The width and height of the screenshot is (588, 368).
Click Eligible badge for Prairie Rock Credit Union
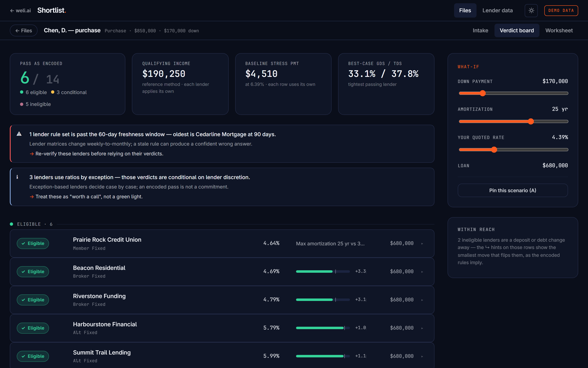point(33,243)
